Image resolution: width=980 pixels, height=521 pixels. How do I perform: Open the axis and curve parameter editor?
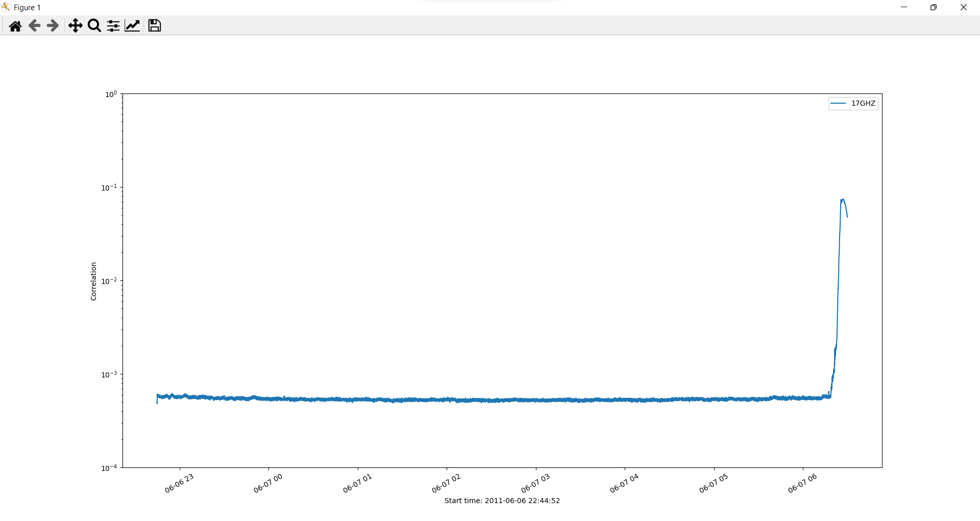[x=132, y=26]
